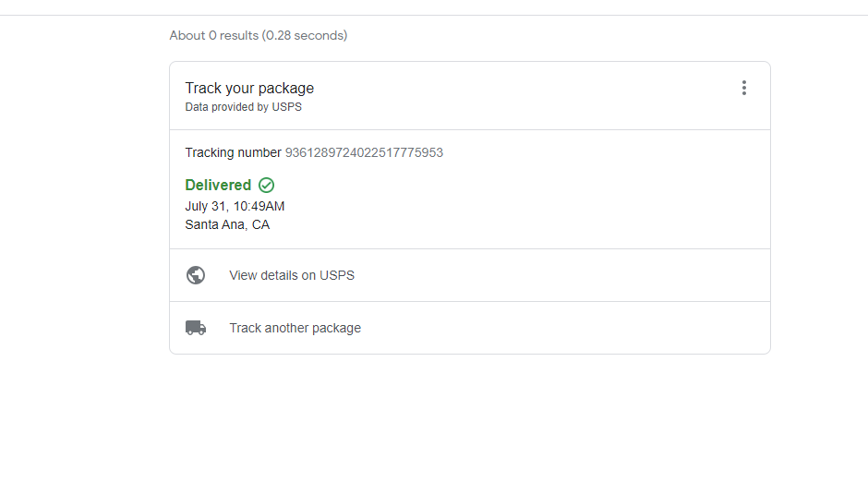Open View details on USPS link

292,275
